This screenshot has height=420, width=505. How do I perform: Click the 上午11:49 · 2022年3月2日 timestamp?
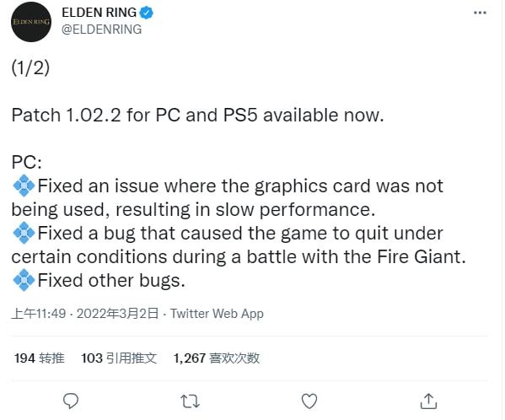click(85, 314)
